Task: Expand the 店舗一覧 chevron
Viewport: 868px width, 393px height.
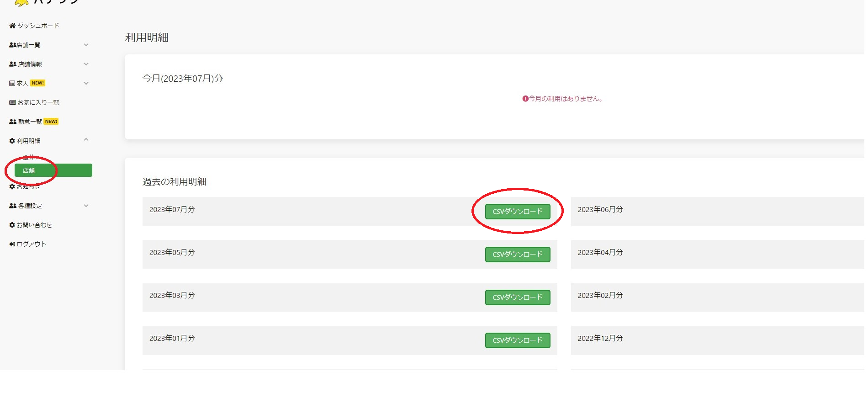Action: tap(86, 45)
